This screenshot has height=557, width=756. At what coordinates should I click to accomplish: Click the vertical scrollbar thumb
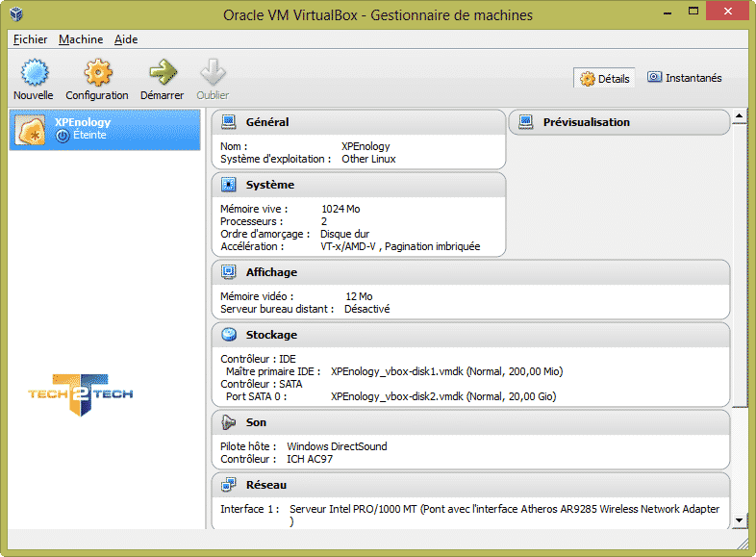(x=739, y=266)
